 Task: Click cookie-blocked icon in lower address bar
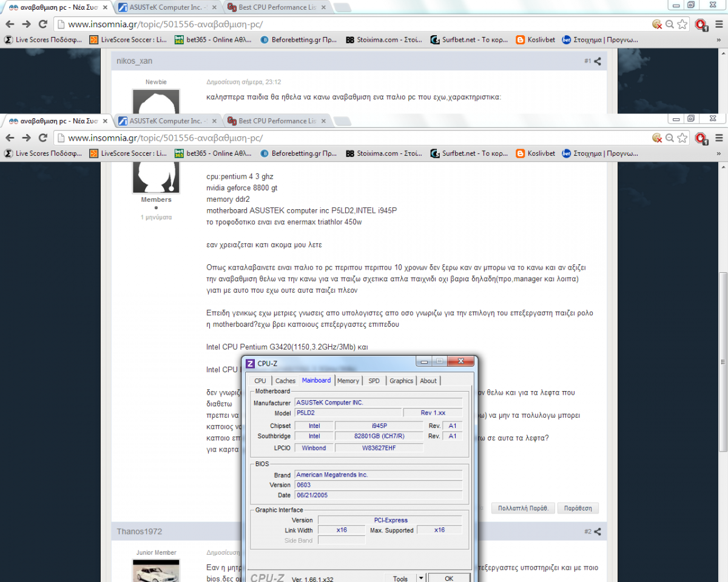coord(657,138)
